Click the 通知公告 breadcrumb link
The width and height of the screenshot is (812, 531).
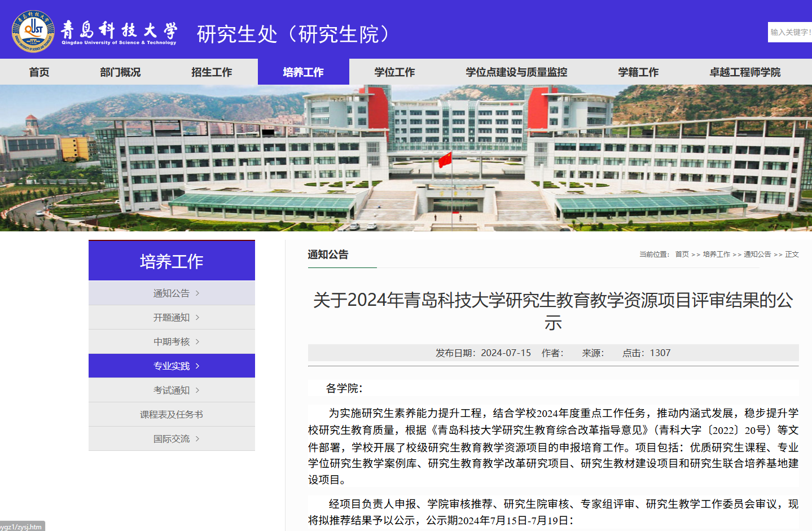[757, 254]
